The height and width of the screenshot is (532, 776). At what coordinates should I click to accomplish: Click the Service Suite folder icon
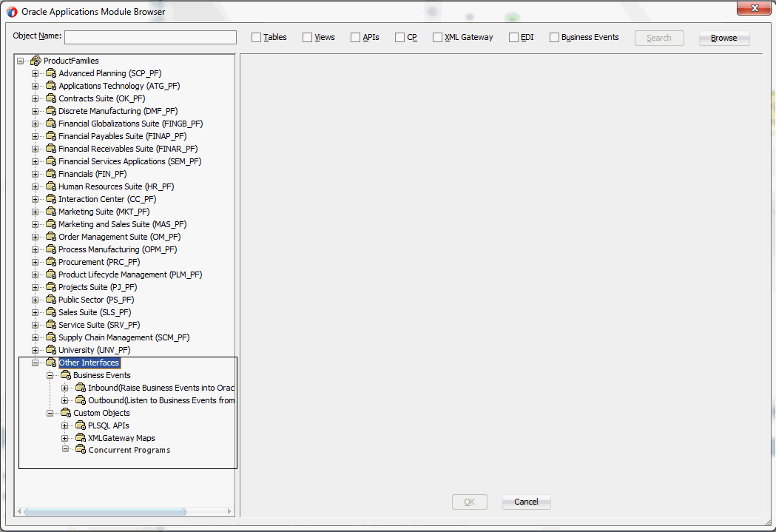tap(51, 325)
